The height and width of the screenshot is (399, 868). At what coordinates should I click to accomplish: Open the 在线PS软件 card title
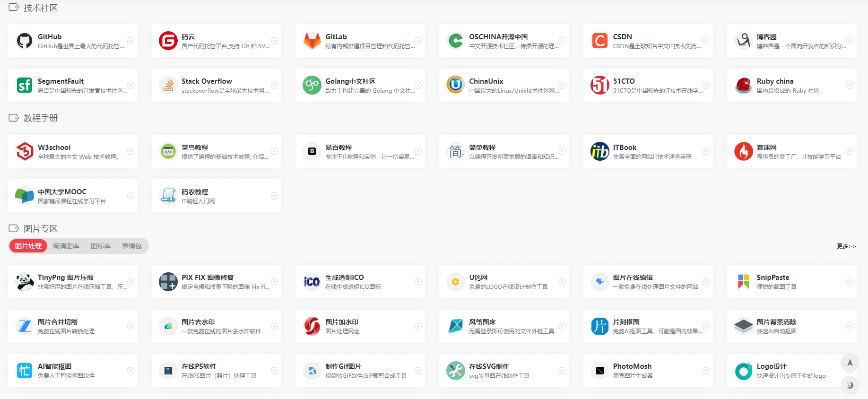click(199, 366)
